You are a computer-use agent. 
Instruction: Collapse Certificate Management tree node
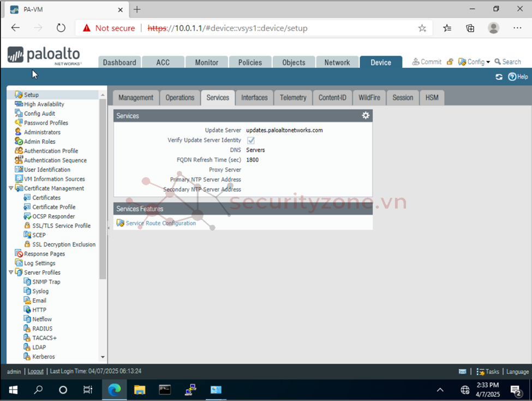(11, 188)
